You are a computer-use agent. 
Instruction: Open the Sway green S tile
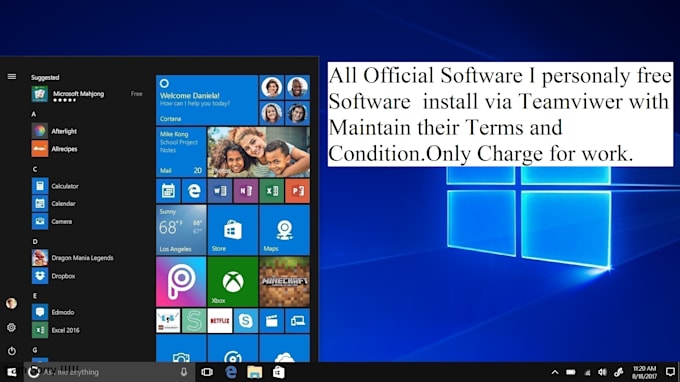(x=194, y=321)
